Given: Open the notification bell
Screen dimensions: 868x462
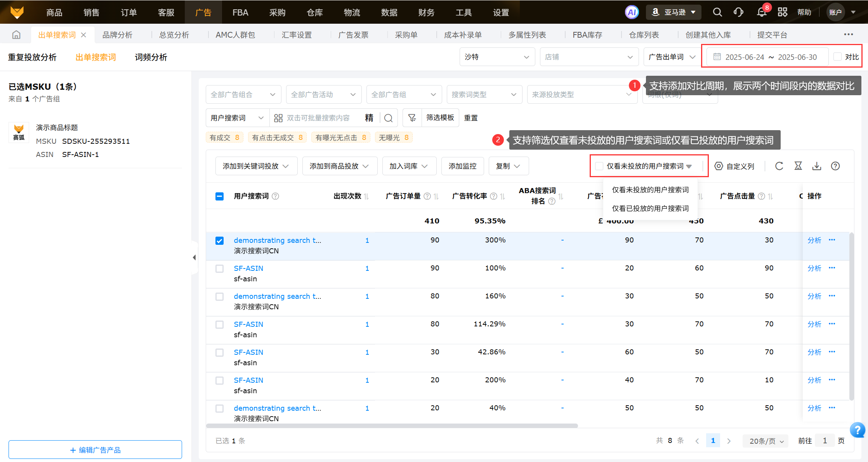Looking at the screenshot, I should tap(762, 12).
